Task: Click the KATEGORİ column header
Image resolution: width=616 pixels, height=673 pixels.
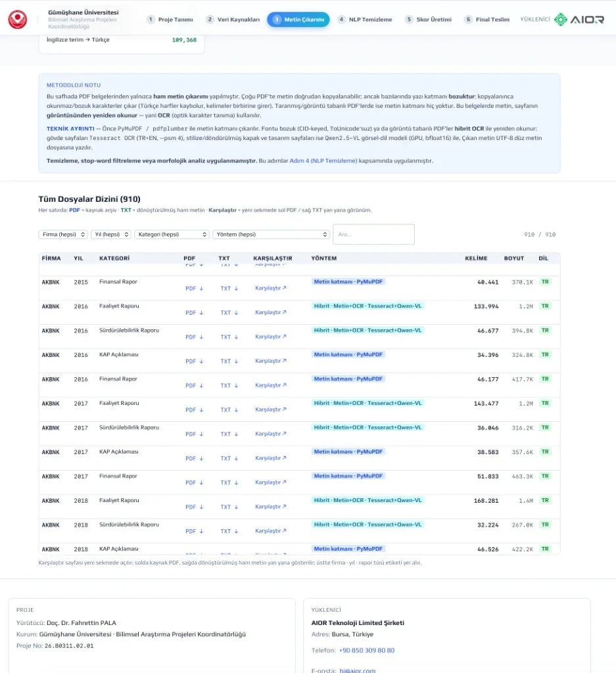Action: [x=114, y=258]
